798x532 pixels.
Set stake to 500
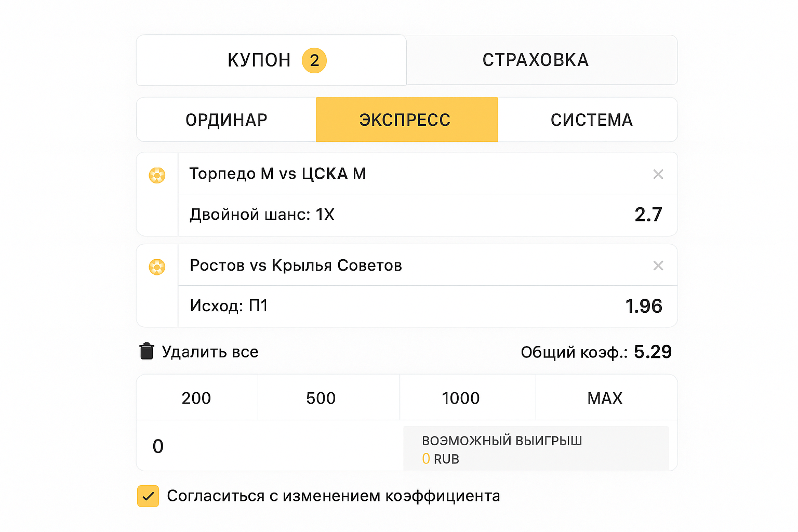tap(321, 398)
